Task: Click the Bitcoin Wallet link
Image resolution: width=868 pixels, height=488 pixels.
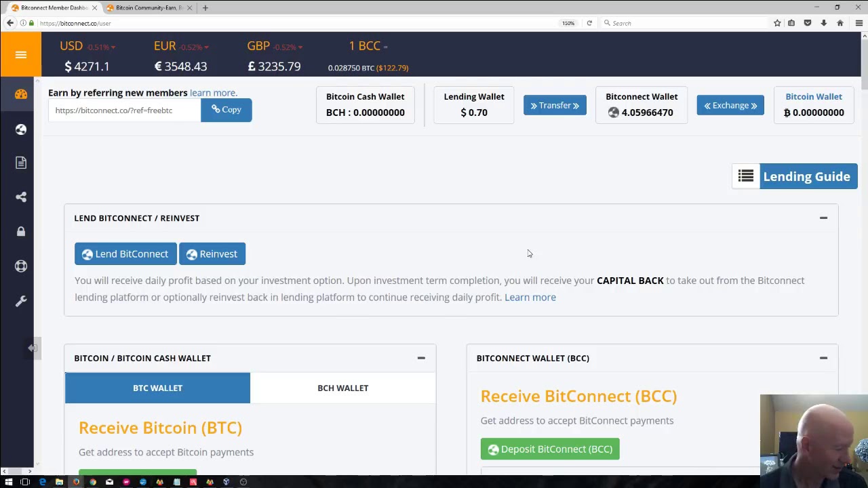Action: 814,96
